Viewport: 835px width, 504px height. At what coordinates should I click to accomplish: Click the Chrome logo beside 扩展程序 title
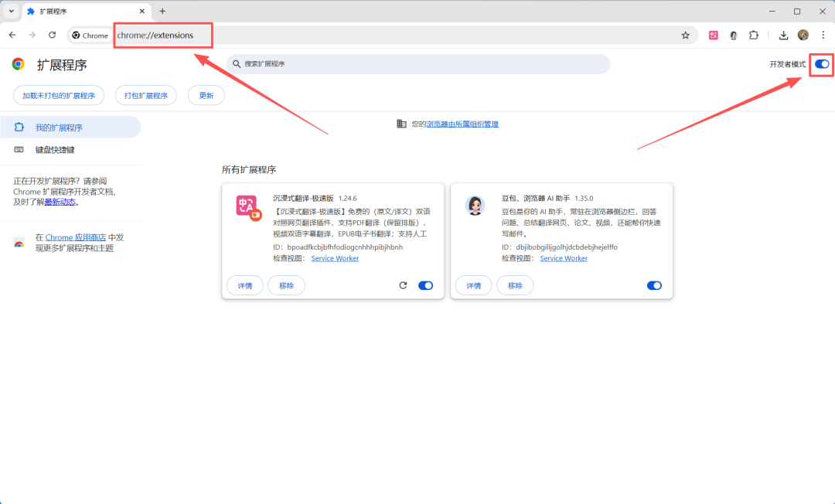click(x=18, y=64)
